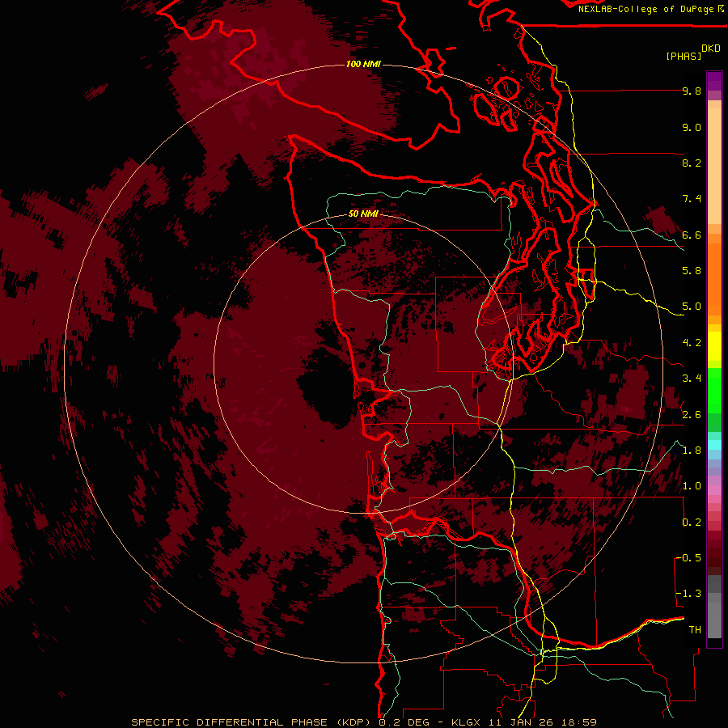
Task: Click the -1.3 legend value
Action: pos(688,594)
